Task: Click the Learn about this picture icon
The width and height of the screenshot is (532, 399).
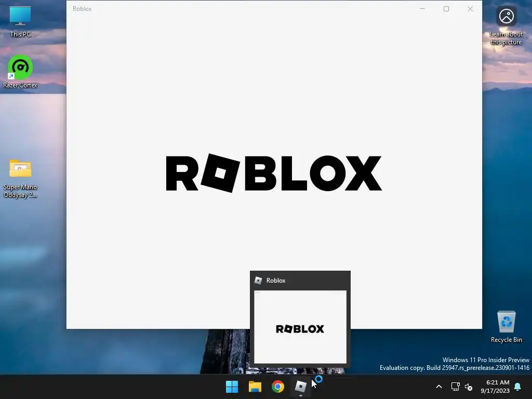Action: click(506, 26)
